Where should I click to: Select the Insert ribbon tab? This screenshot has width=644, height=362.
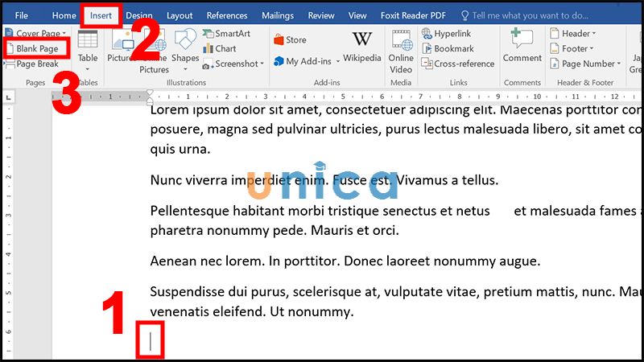(101, 15)
